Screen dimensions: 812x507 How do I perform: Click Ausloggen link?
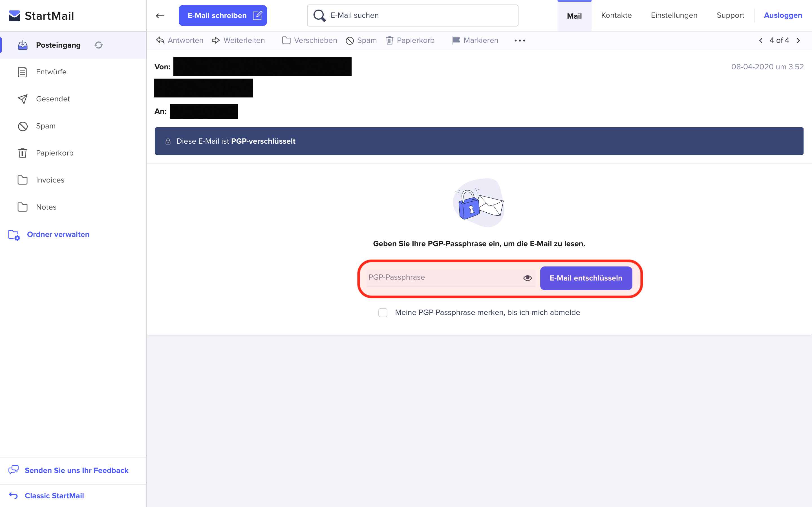pyautogui.click(x=783, y=15)
